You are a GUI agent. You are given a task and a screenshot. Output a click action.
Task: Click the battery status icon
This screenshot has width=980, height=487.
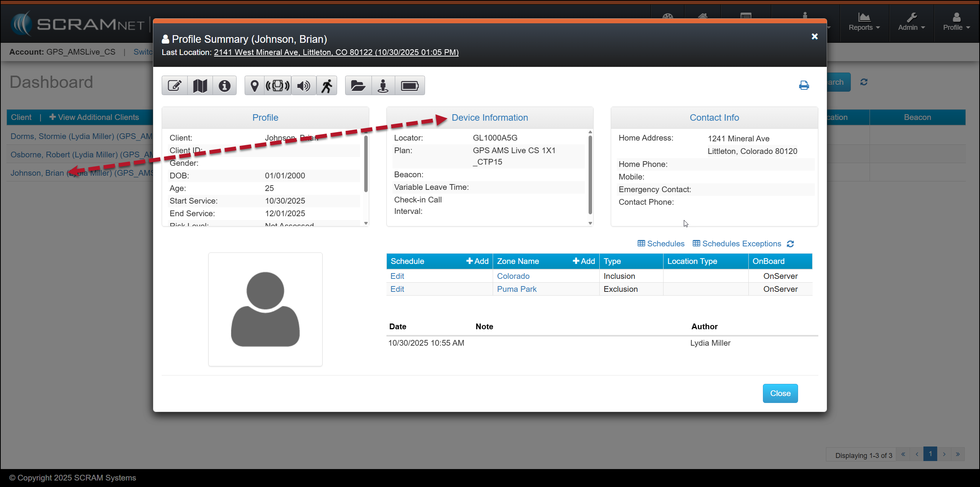click(410, 86)
